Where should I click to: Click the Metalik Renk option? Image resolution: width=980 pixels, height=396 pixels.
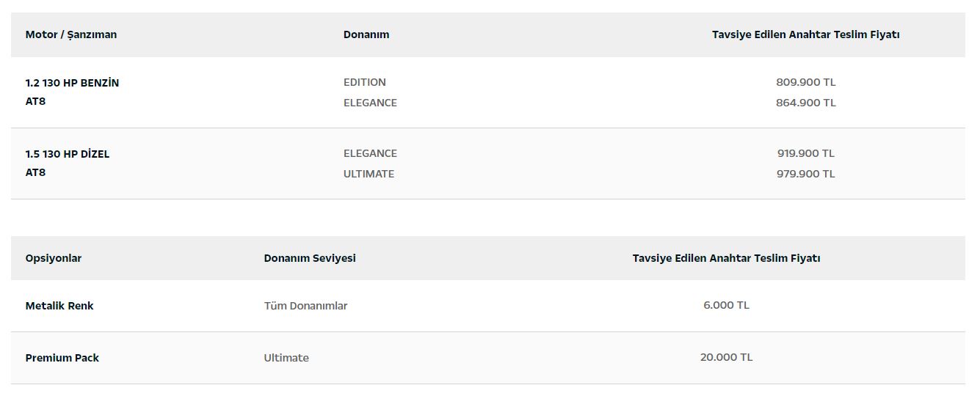pos(59,306)
